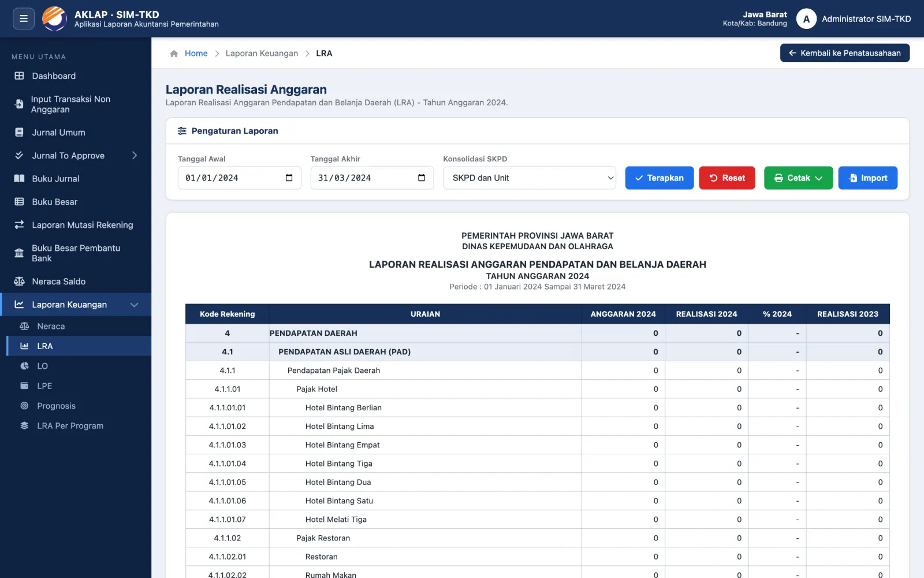
Task: Open the Cetak print options dropdown
Action: click(798, 178)
